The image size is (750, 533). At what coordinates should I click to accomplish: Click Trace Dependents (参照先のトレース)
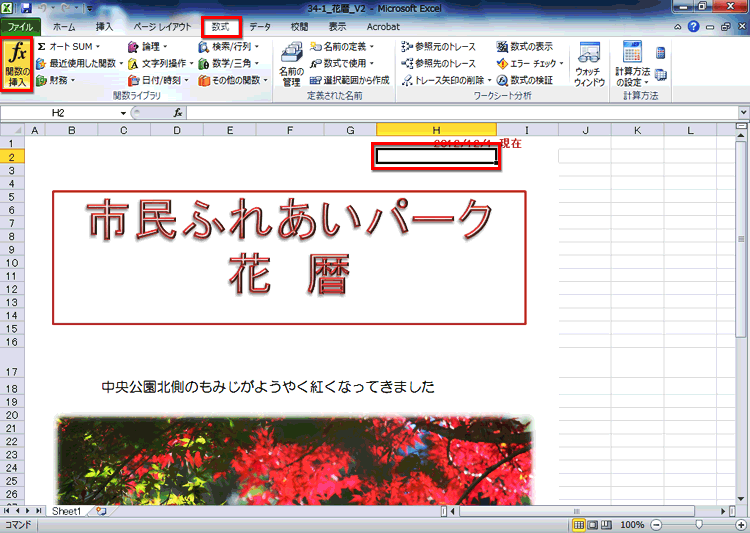[439, 63]
